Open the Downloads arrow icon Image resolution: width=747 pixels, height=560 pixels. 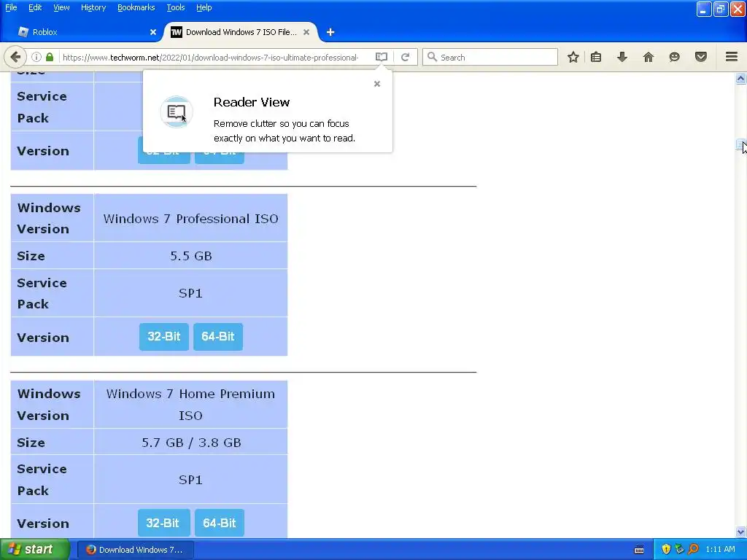622,57
